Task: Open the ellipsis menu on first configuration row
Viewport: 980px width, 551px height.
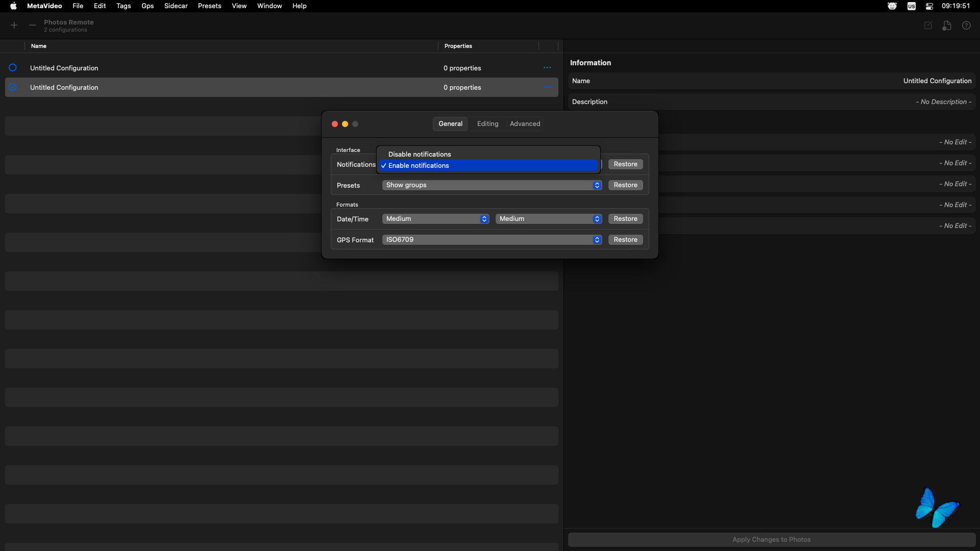Action: [547, 68]
